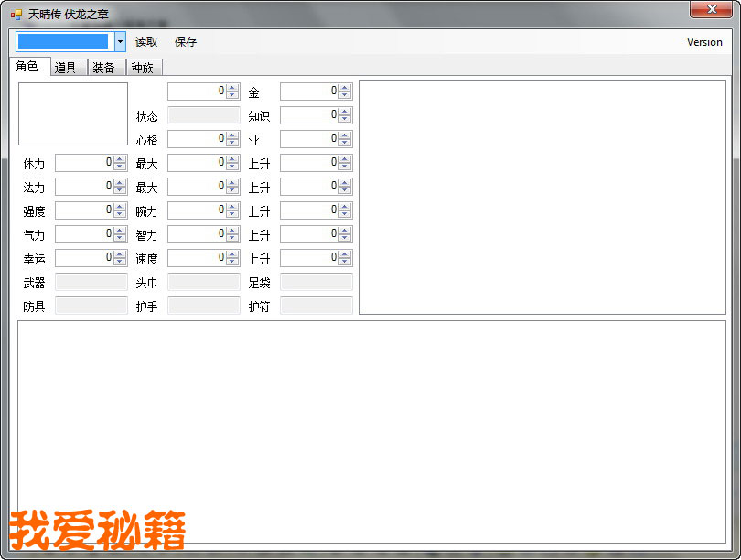Click the 武器 equipment field
Image resolution: width=741 pixels, height=560 pixels.
coord(91,282)
